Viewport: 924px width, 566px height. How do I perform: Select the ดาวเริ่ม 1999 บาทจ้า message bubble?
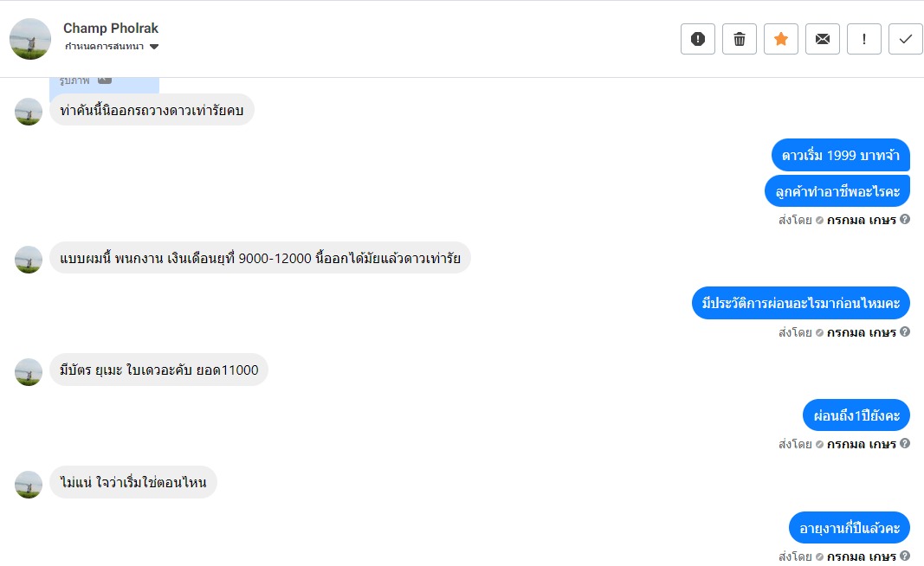click(840, 156)
